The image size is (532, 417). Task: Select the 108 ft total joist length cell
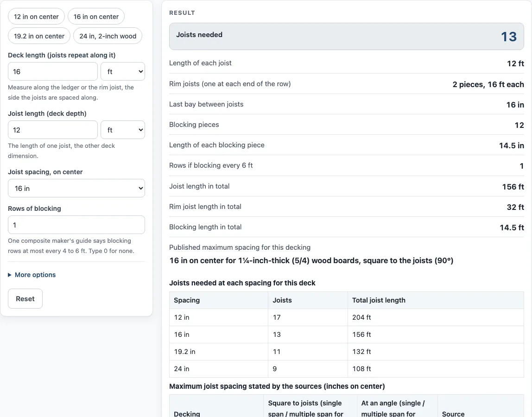(436, 369)
